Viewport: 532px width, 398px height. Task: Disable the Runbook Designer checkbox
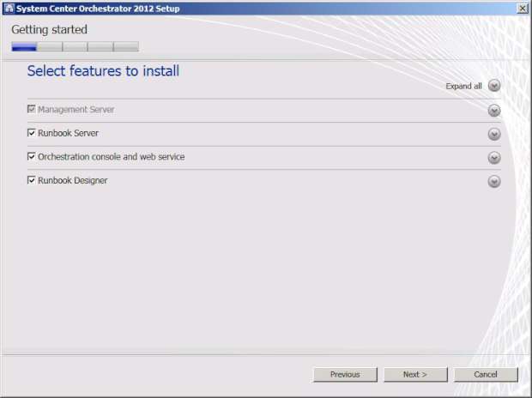(x=32, y=181)
